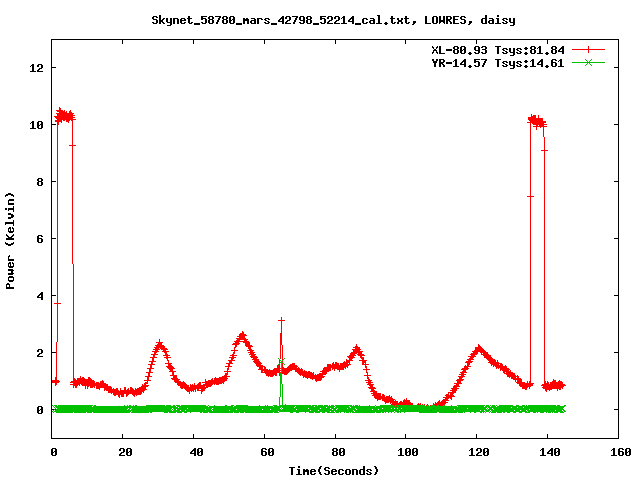Click y-axis tick label '4'
The width and height of the screenshot is (640, 480).
pos(40,296)
